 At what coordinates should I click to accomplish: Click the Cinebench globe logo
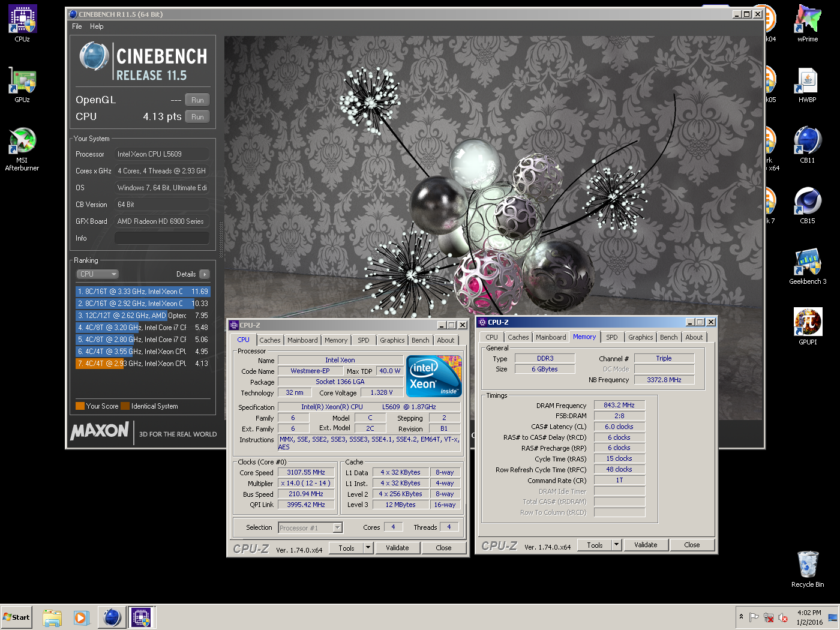(x=94, y=56)
